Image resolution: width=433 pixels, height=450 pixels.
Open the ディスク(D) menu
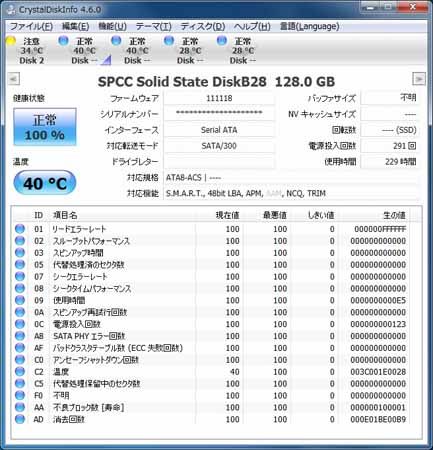tap(203, 26)
